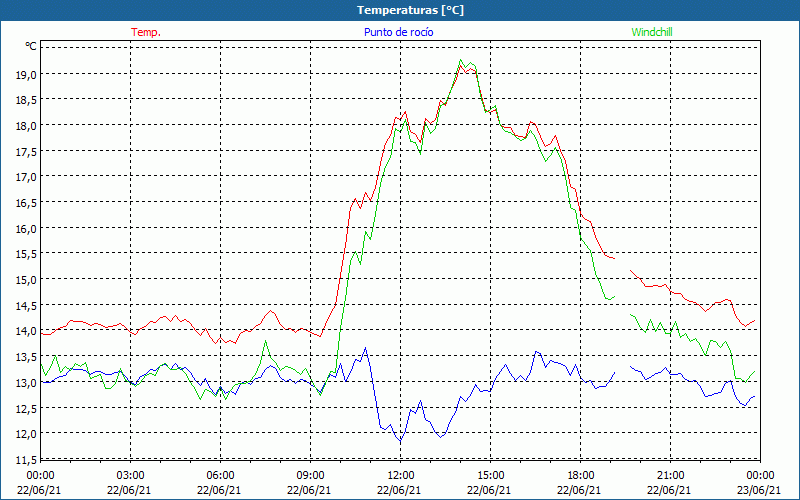This screenshot has height=500, width=800.
Task: Click the '22/06/21' date under 18:00
Action: (x=579, y=490)
